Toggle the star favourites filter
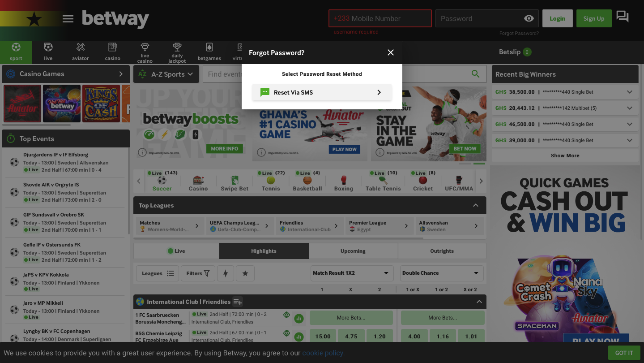644x363 pixels. tap(245, 273)
